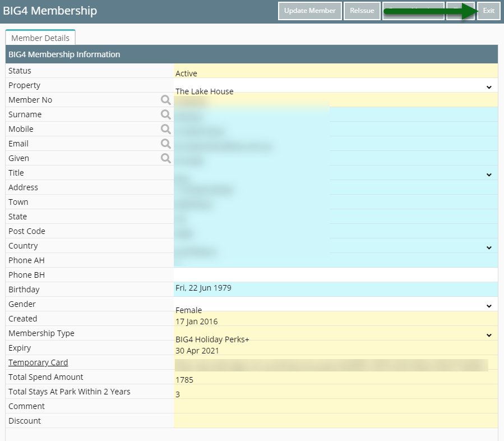Click the Given name field
Viewport: 504px width, 441px height.
point(336,158)
